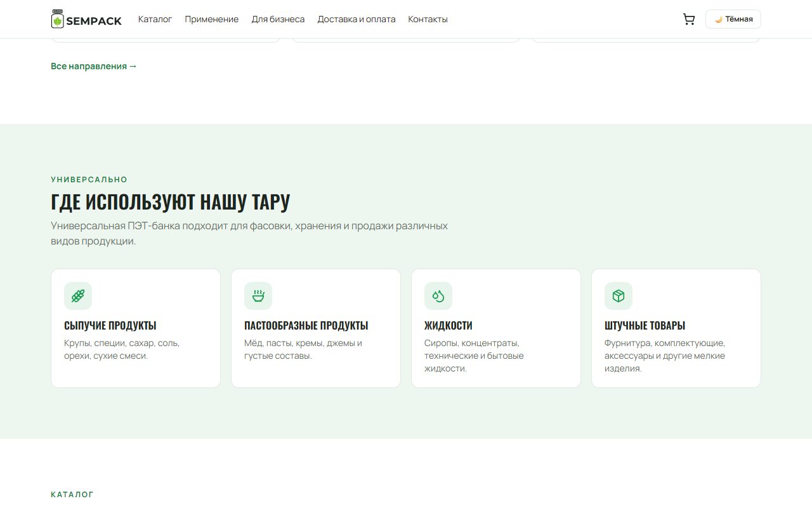Open the Контакты menu link
The width and height of the screenshot is (812, 508).
point(428,19)
